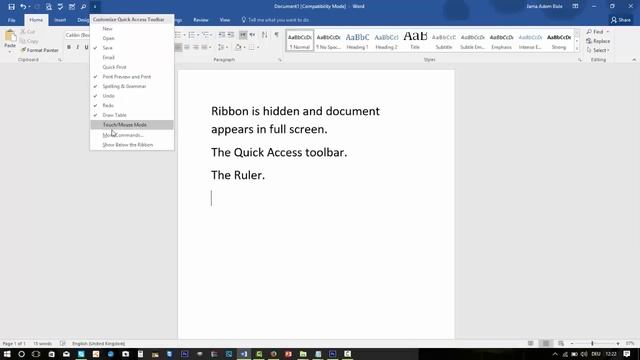Justify the paragraph text
The image size is (640, 360).
204,47
